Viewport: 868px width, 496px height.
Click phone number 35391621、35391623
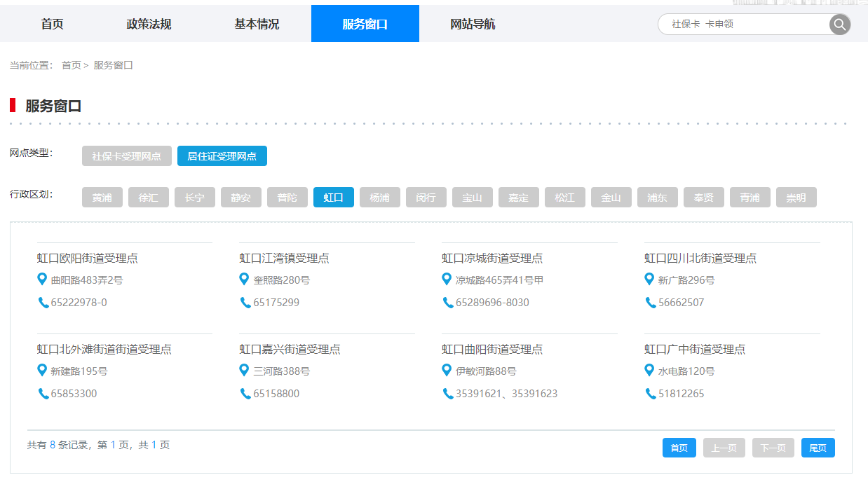(x=506, y=394)
